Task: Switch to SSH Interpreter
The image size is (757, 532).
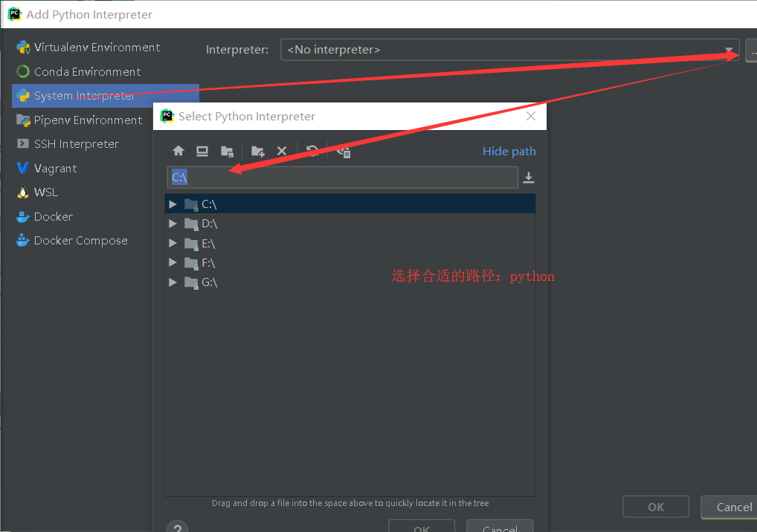Action: click(x=68, y=143)
